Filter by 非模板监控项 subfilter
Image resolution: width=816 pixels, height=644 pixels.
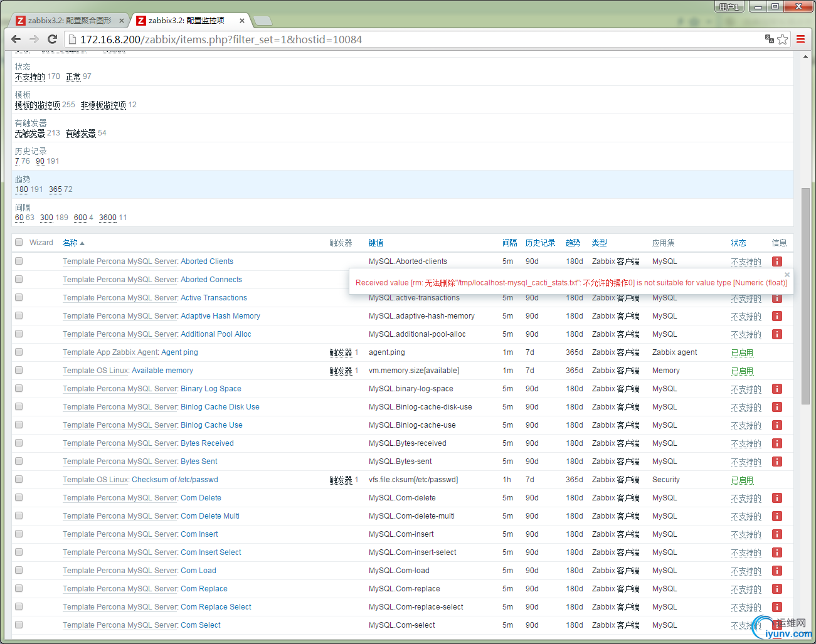[x=103, y=105]
